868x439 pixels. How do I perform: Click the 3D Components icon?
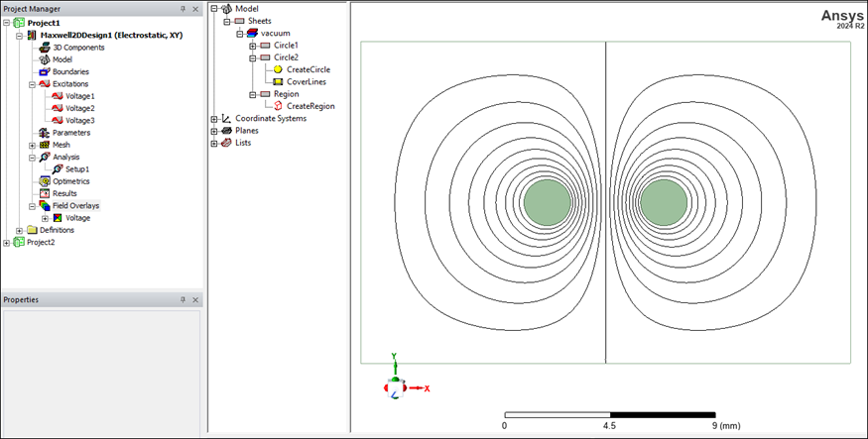click(45, 48)
